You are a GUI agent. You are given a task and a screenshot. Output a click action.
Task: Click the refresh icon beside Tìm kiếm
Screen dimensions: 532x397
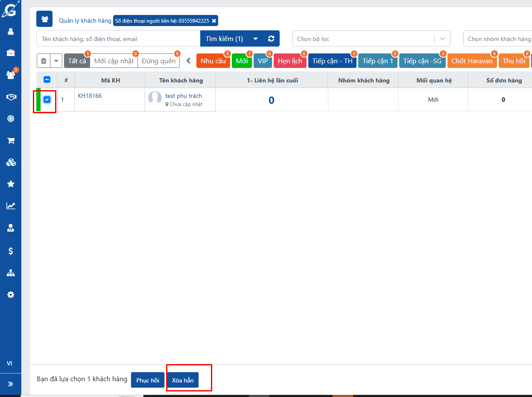click(271, 39)
